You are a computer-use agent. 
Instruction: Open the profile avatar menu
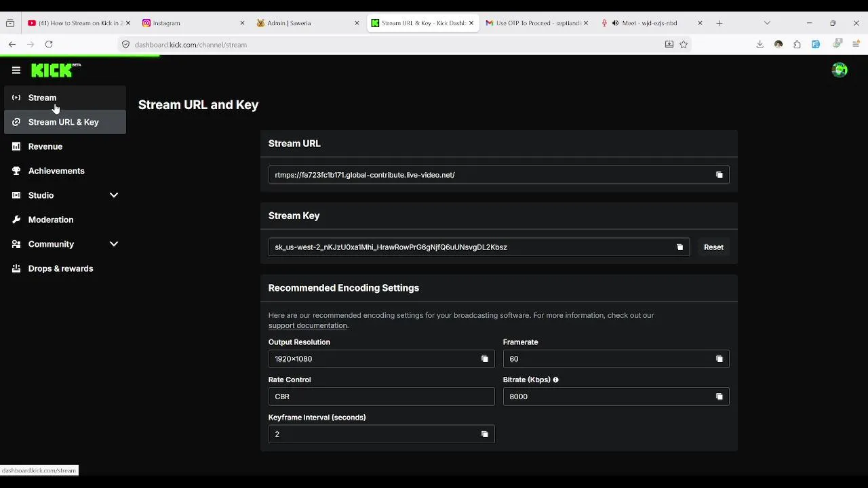[x=840, y=70]
